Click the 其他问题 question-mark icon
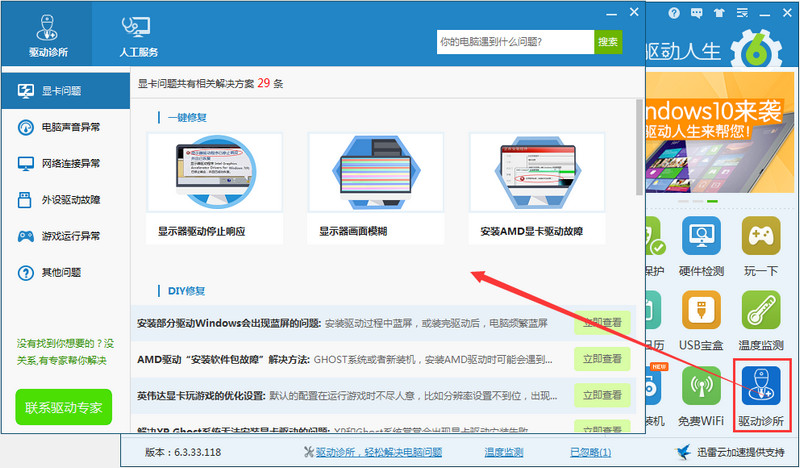 pyautogui.click(x=26, y=273)
